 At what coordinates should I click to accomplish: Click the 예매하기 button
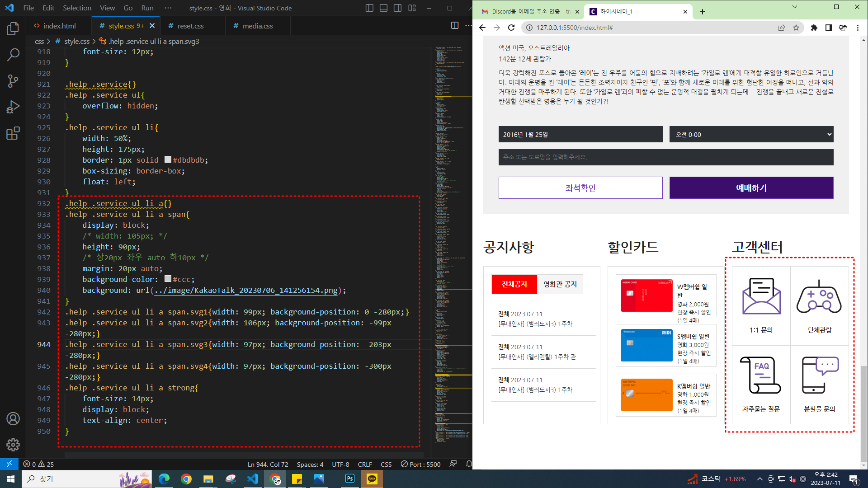point(751,188)
